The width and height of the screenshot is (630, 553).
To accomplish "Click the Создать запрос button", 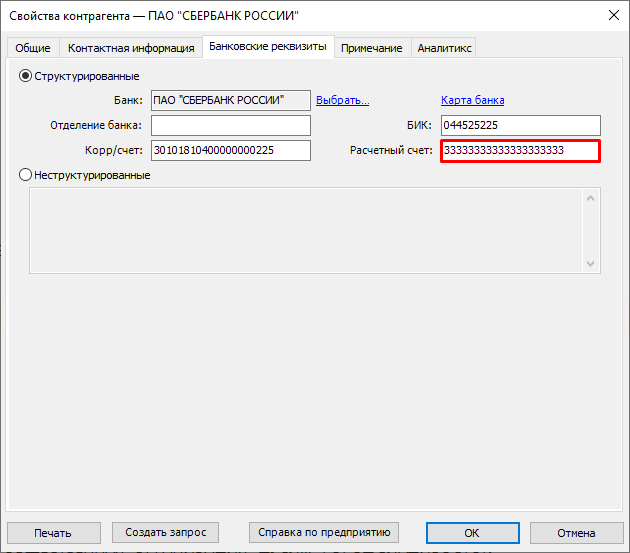I will tap(166, 533).
